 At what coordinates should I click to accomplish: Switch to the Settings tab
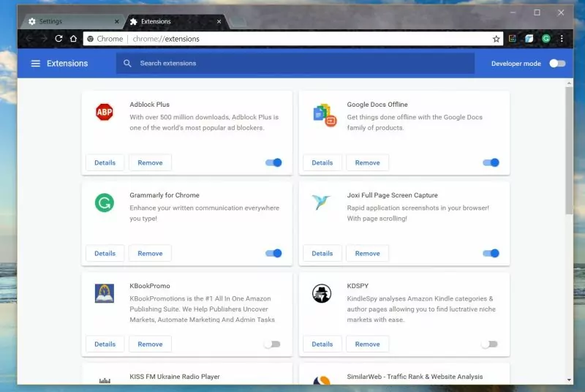coord(72,21)
